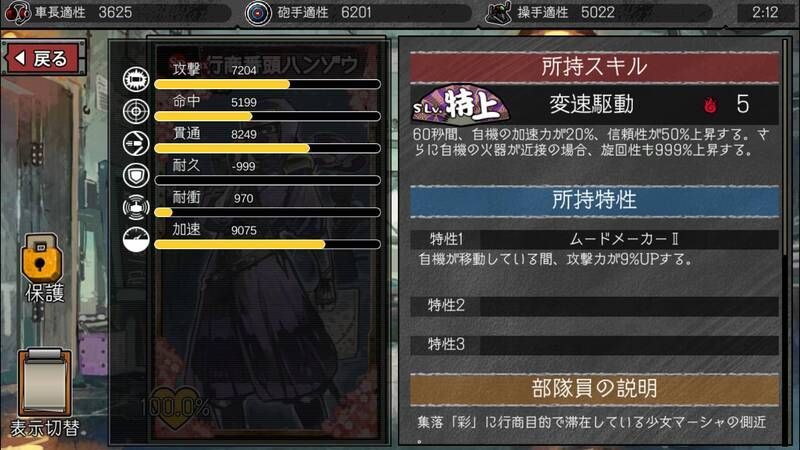Expand the 部隊員の説明 section
This screenshot has width=800, height=450.
pyautogui.click(x=594, y=389)
